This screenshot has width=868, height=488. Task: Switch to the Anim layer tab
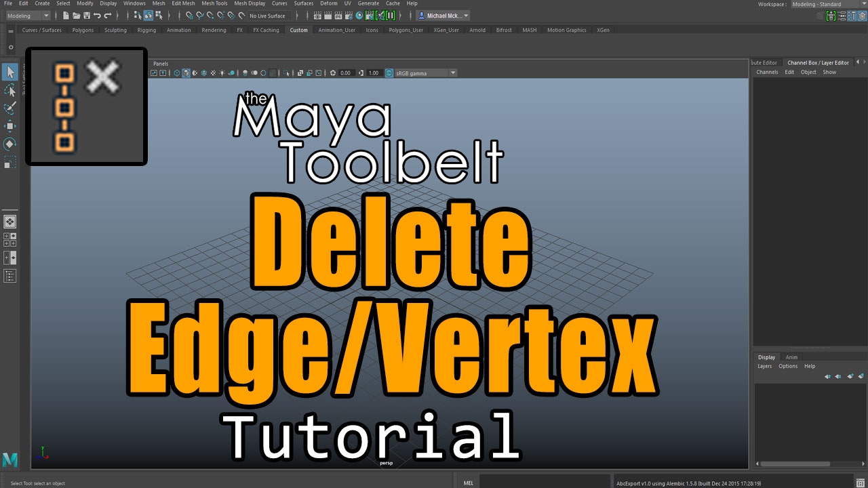click(x=791, y=357)
